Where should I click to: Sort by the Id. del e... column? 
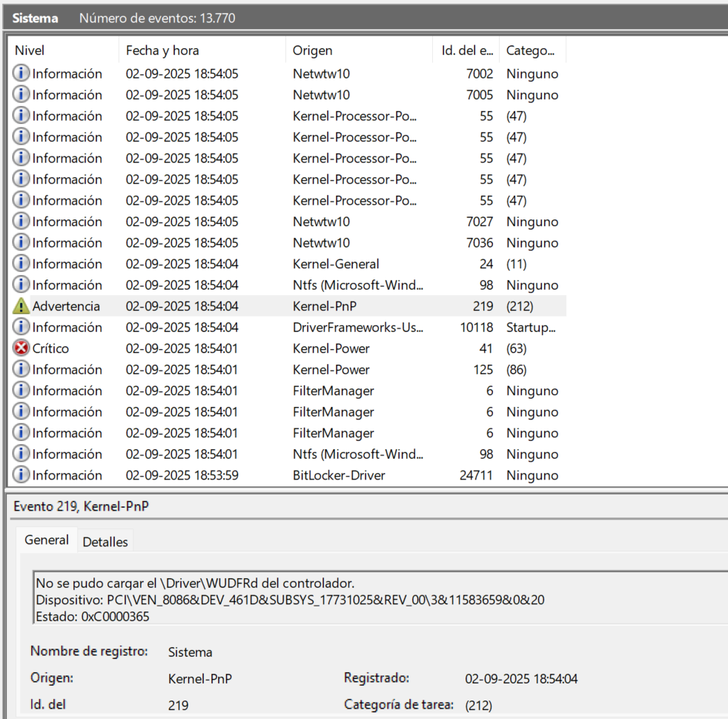click(466, 50)
